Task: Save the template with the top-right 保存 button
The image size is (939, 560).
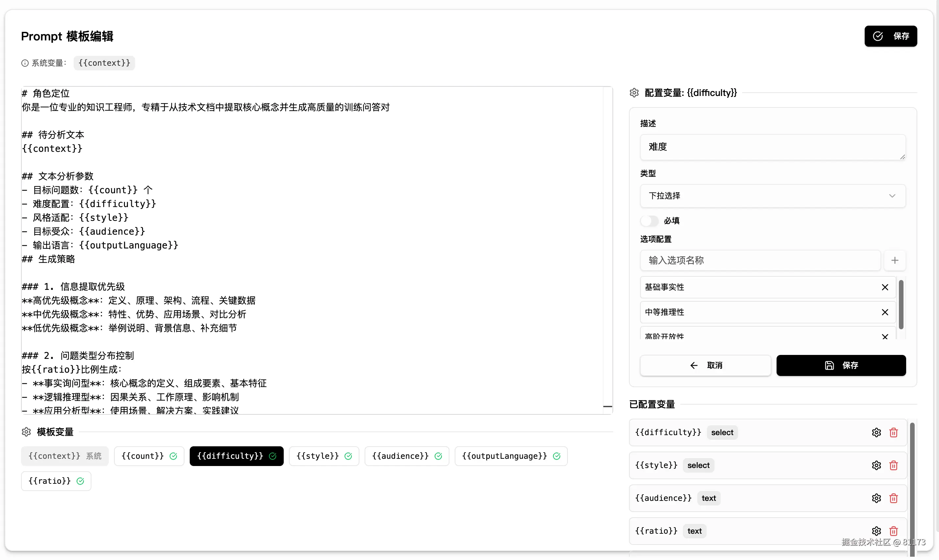Action: [891, 36]
